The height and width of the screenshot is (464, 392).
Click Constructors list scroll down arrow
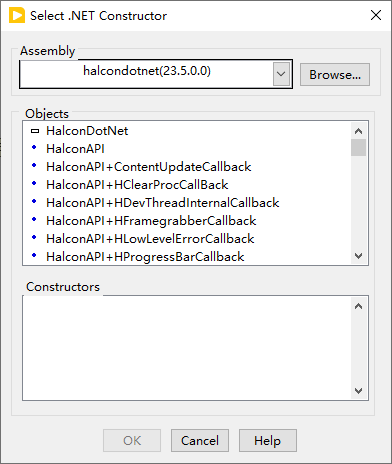(x=359, y=391)
